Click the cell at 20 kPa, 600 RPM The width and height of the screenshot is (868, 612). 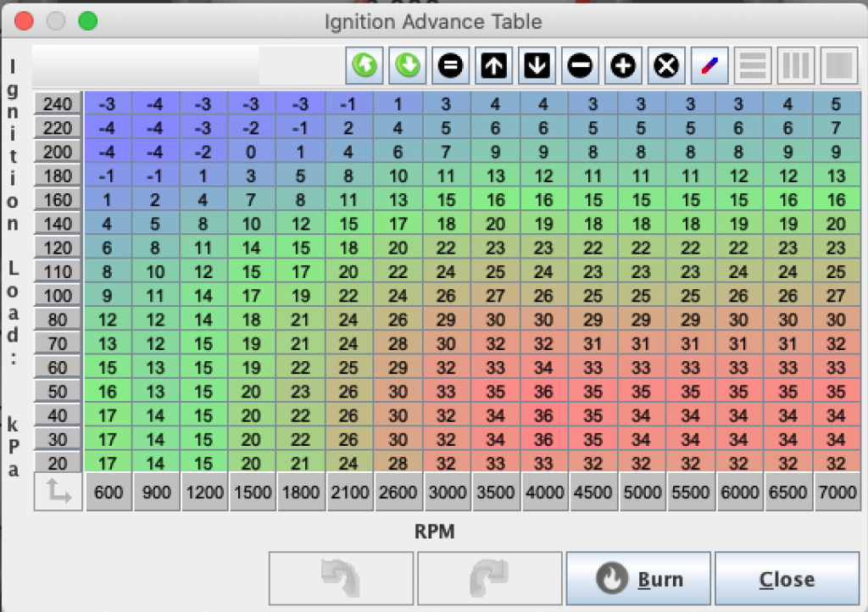pos(108,464)
